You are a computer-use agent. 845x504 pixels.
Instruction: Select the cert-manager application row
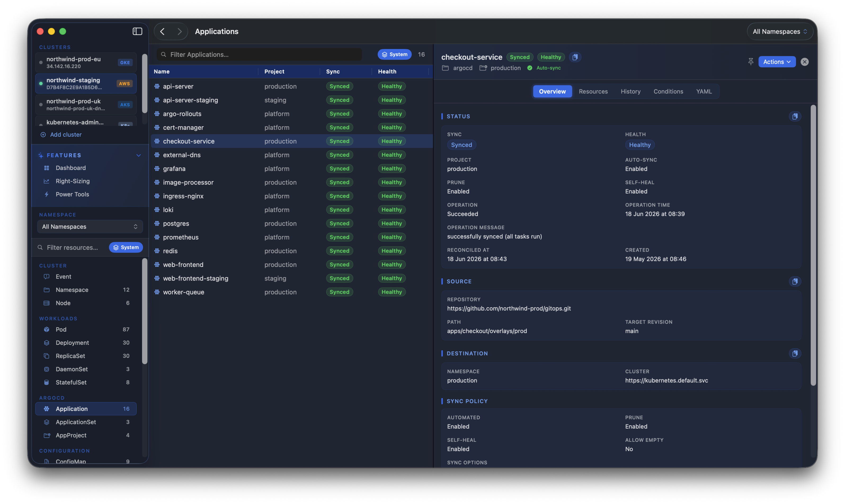pos(292,127)
